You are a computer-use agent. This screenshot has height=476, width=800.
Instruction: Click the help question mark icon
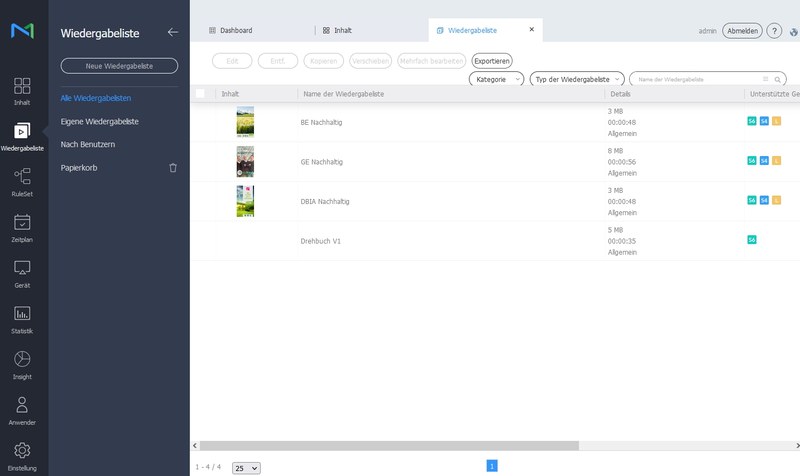click(x=774, y=31)
